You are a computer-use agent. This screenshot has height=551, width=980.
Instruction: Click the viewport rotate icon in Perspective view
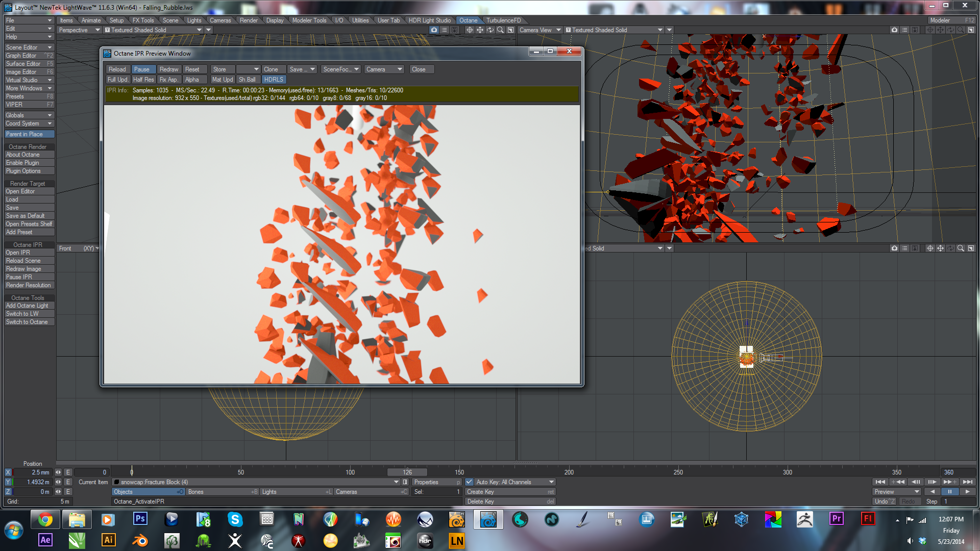[490, 30]
